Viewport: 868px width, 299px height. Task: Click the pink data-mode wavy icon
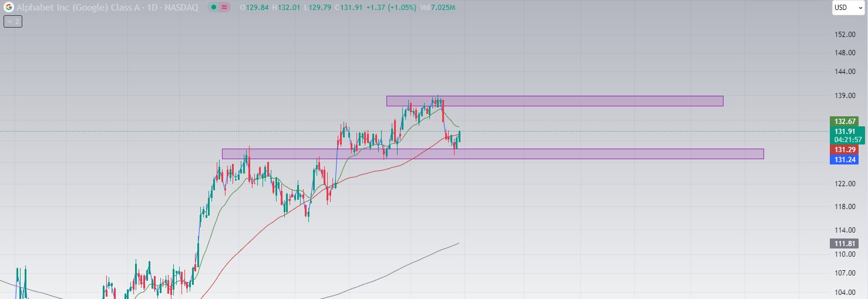(224, 8)
